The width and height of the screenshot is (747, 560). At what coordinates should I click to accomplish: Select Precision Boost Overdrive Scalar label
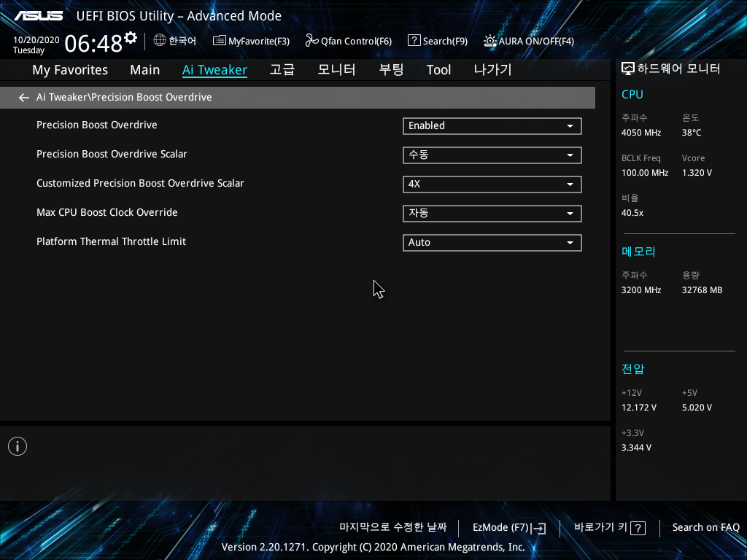[112, 154]
